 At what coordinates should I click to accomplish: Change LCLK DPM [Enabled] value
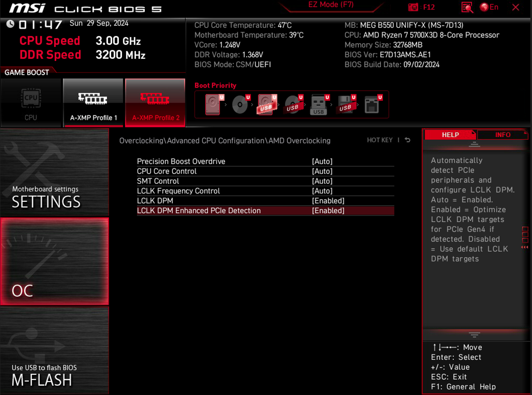tap(328, 201)
